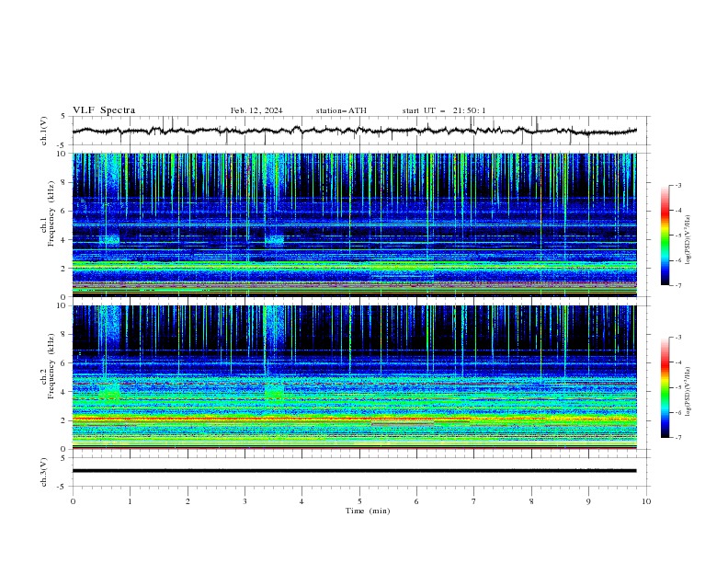Click the log(PSD)(V²/Hz) label beside ch.2 color bar
The height and width of the screenshot is (563, 728).
688,392
